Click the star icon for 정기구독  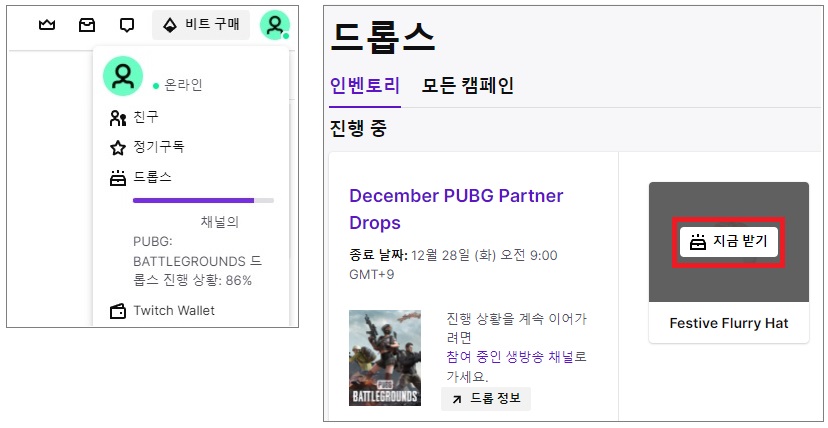[118, 148]
